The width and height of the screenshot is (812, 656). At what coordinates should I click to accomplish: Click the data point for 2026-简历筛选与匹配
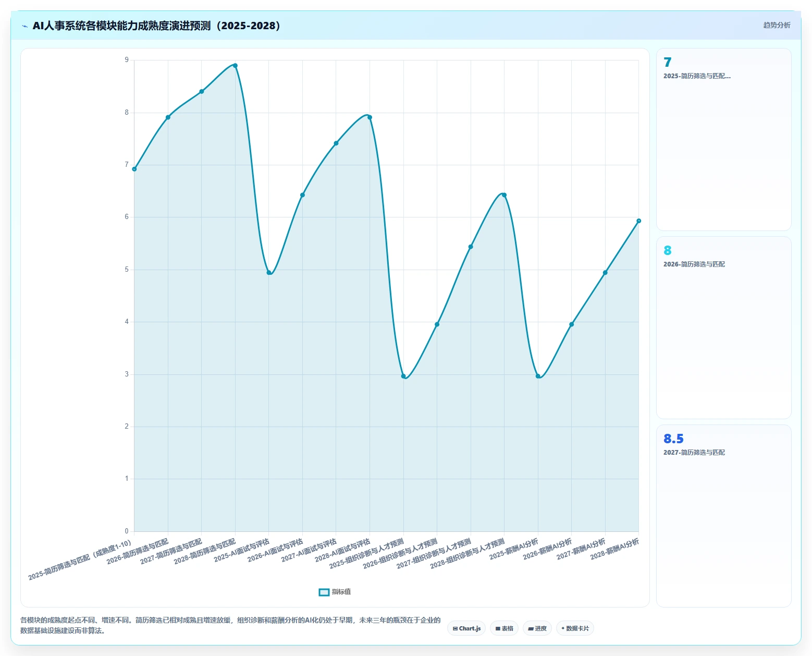click(168, 117)
